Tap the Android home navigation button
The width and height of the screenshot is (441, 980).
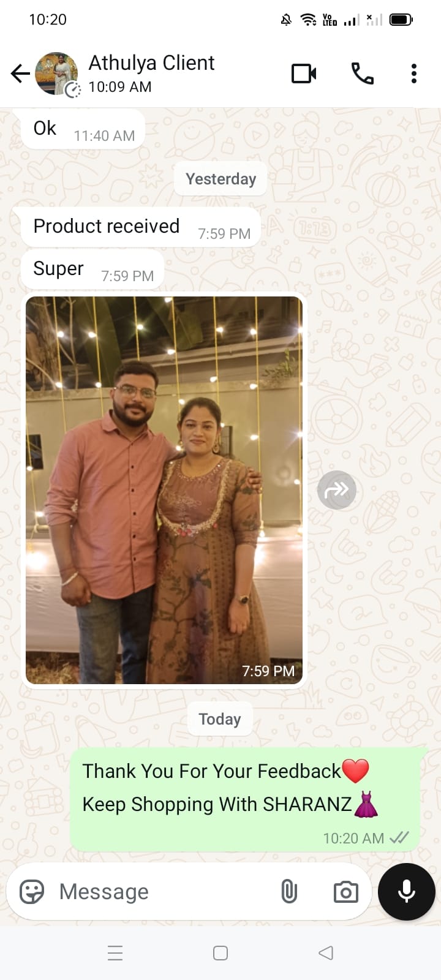221,953
